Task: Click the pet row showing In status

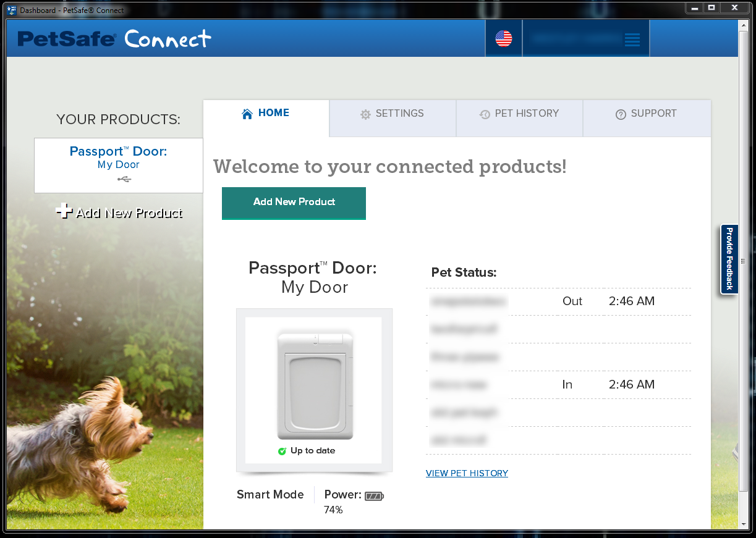Action: pos(558,385)
